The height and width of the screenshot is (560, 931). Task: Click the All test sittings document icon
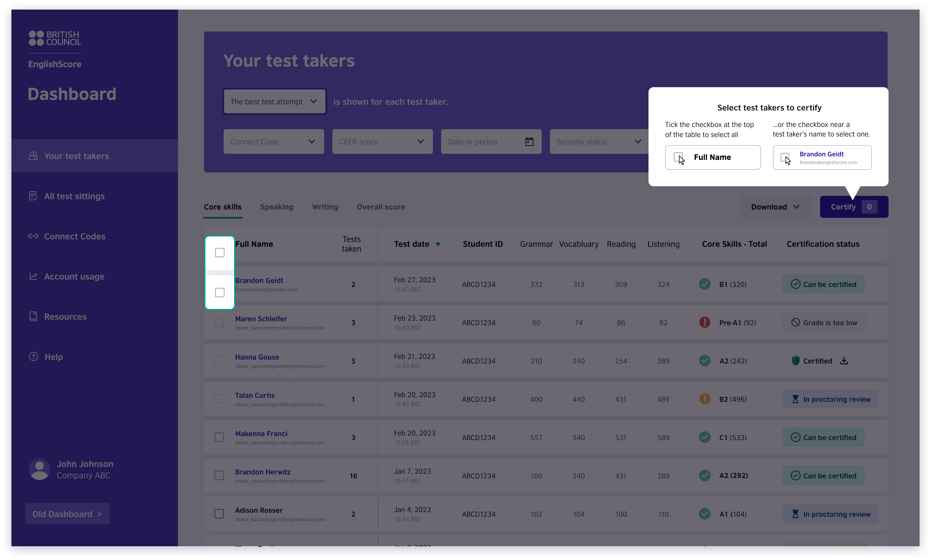[33, 196]
